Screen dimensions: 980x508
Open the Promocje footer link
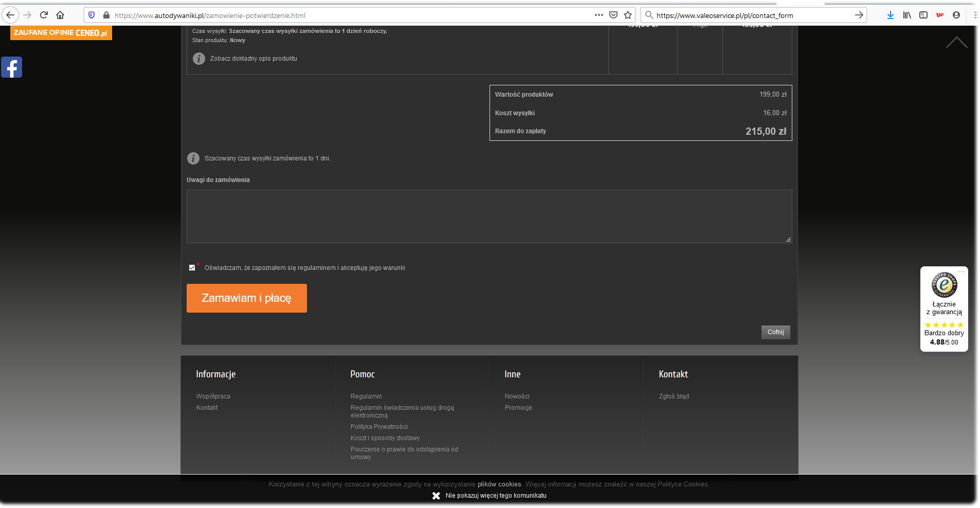click(518, 408)
